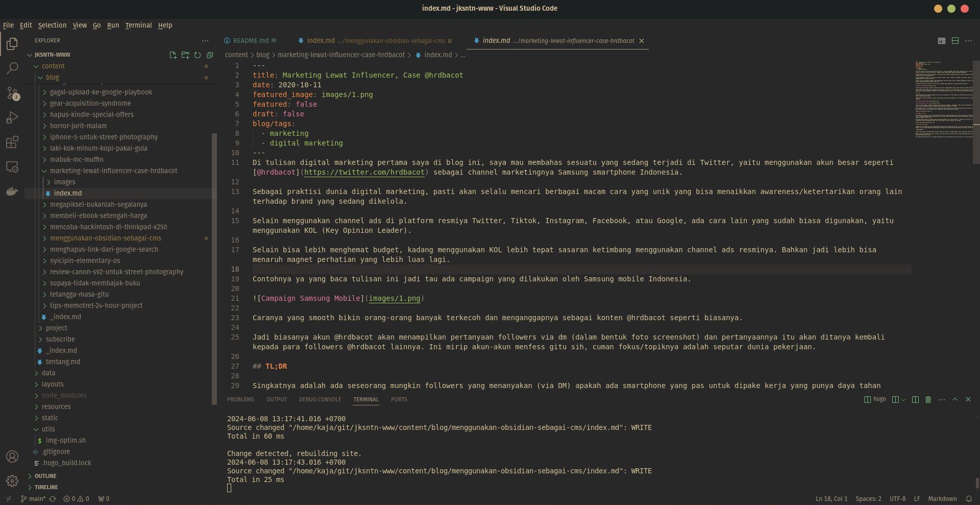980x505 pixels.
Task: Open the hrdbacot Twitter link in line 12
Action: pos(365,173)
